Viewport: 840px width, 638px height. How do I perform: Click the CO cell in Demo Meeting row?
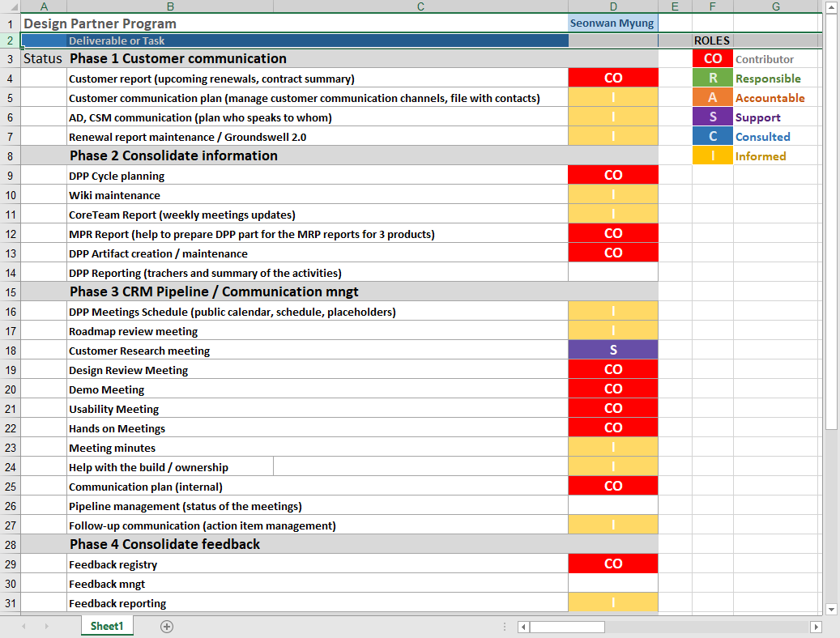pyautogui.click(x=613, y=389)
